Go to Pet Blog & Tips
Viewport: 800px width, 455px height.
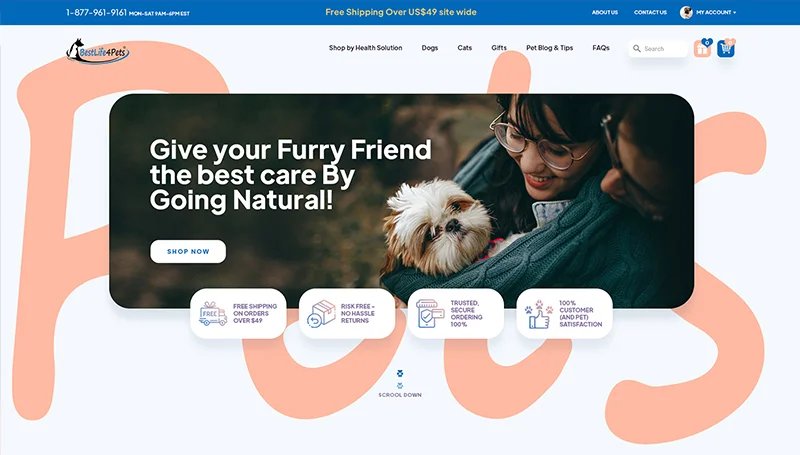[549, 48]
